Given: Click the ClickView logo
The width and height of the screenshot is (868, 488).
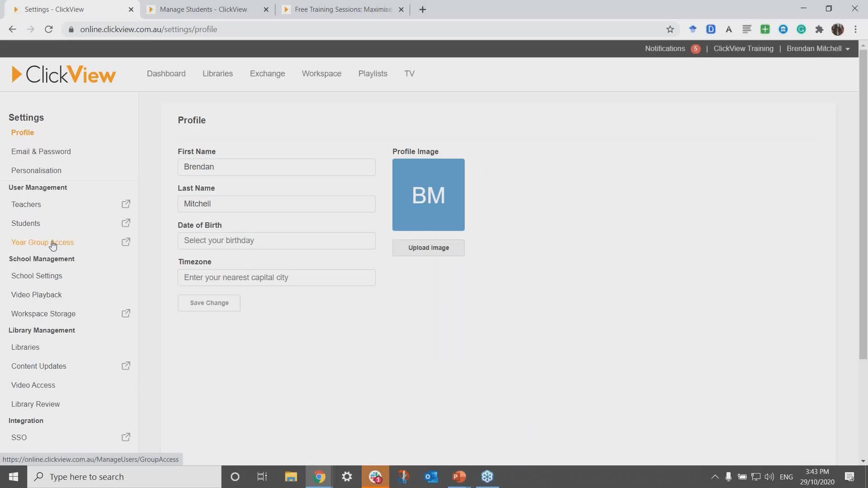Looking at the screenshot, I should click(64, 74).
